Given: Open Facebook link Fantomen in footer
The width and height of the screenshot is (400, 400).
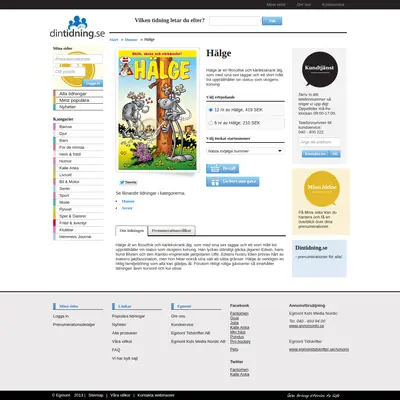Looking at the screenshot, I should pos(239,313).
